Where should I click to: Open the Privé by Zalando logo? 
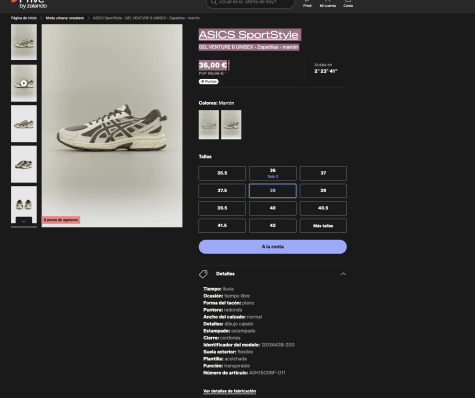pyautogui.click(x=29, y=4)
